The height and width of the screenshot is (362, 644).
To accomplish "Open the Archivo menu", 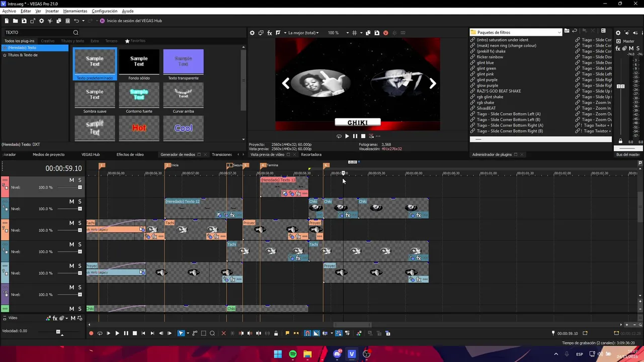I will 9,11.
